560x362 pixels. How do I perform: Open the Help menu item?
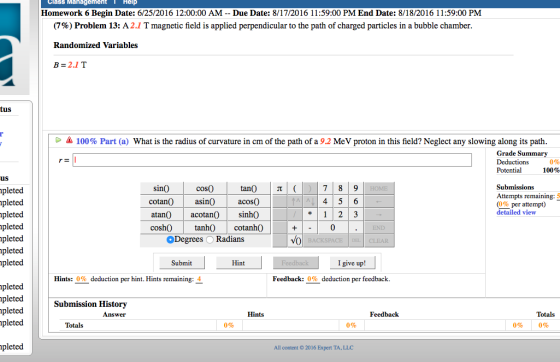click(130, 2)
